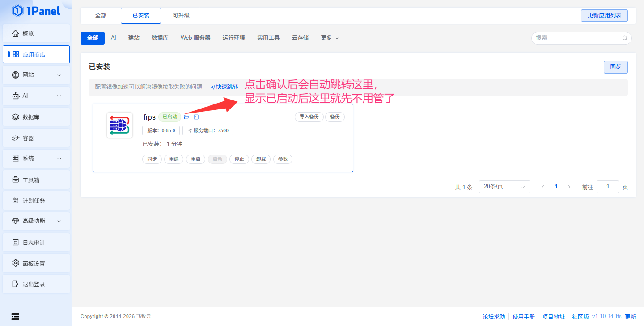Collapse the sidebar with the menu icon
The image size is (644, 326).
15,317
